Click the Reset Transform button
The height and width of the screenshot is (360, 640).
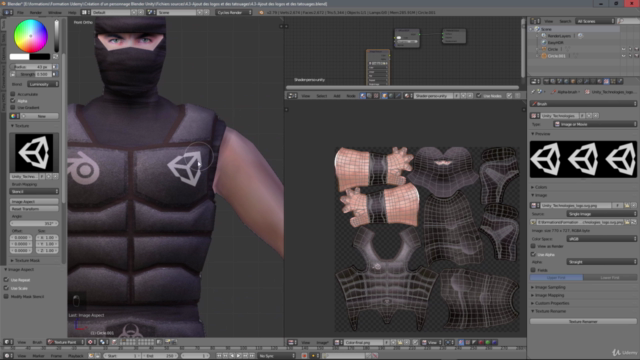(34, 209)
